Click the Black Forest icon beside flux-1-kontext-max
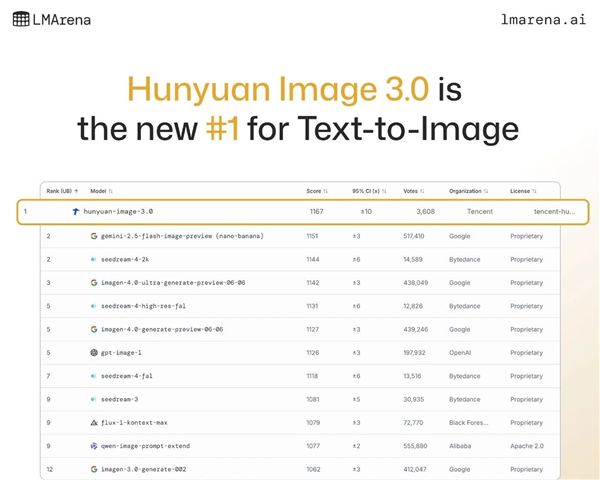The width and height of the screenshot is (600, 480). [94, 423]
